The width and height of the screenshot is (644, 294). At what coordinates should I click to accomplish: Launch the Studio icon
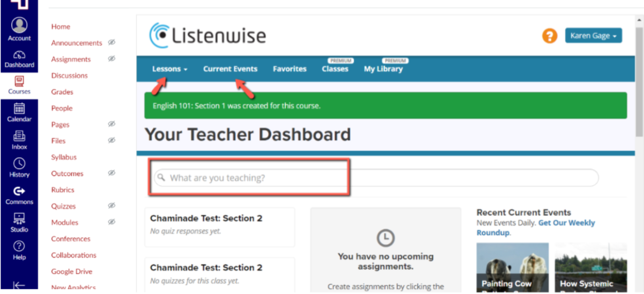pyautogui.click(x=19, y=218)
